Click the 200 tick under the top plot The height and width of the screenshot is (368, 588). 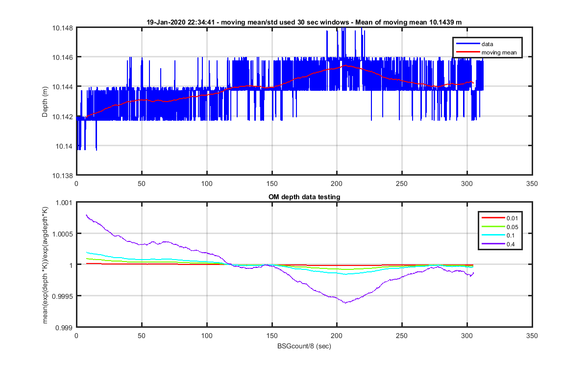coord(337,184)
